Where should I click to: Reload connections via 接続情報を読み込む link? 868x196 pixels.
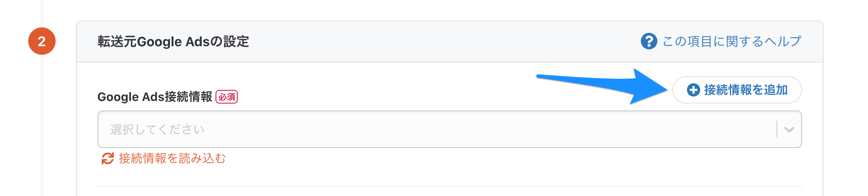[x=163, y=159]
